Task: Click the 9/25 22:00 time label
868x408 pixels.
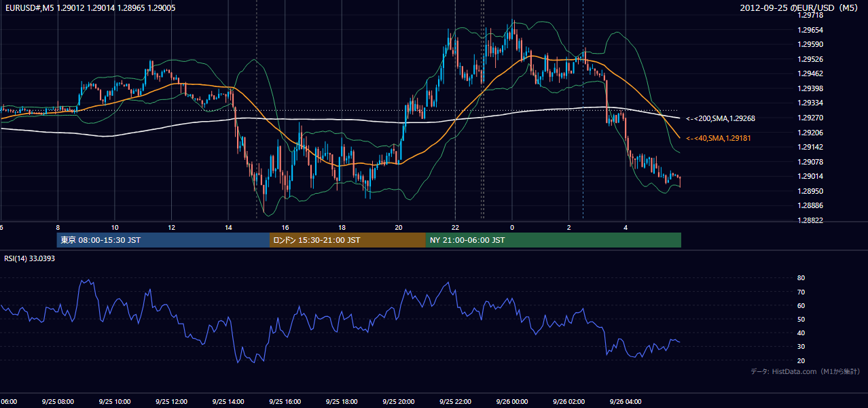Action: coord(455,401)
